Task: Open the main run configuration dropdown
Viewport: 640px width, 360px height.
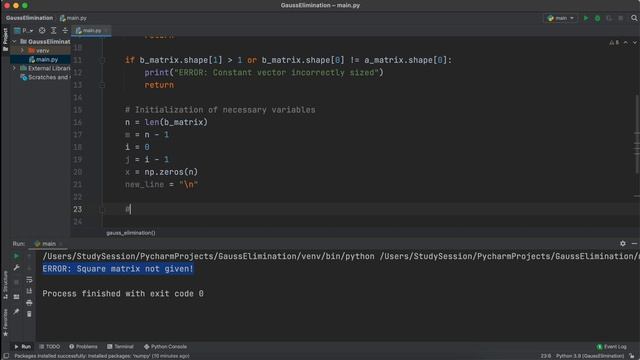Action: 561,18
